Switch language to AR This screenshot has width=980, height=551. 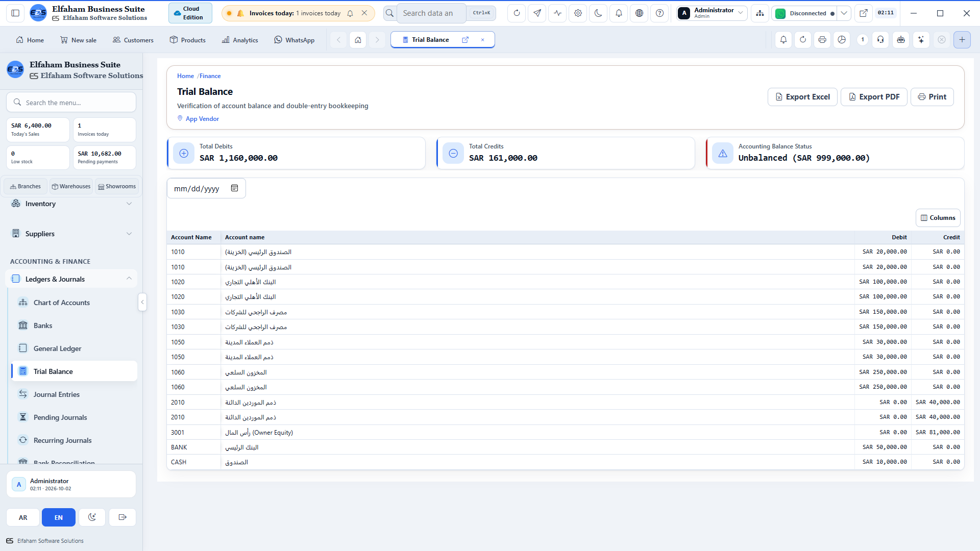pyautogui.click(x=23, y=517)
